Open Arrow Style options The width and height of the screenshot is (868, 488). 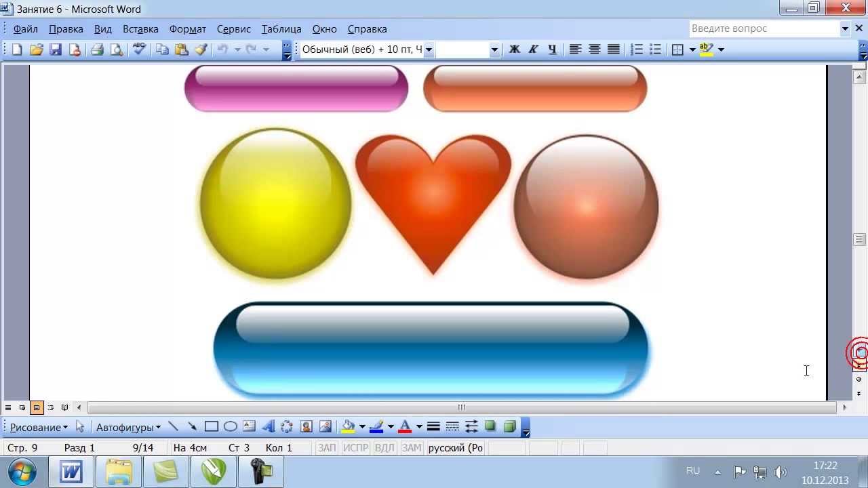point(471,427)
